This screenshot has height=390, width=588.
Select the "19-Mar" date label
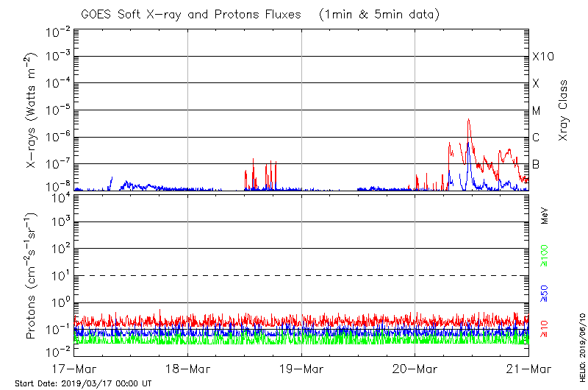pyautogui.click(x=301, y=369)
